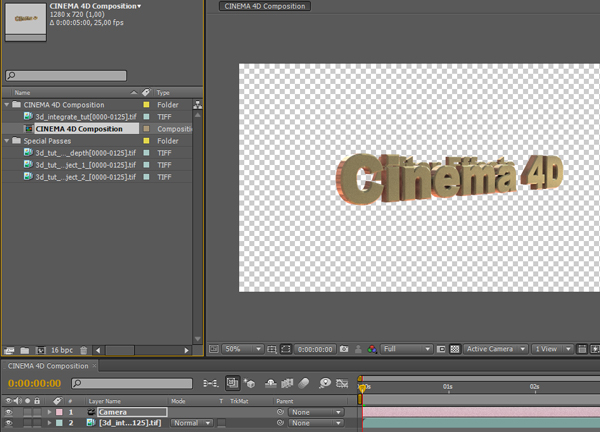Image resolution: width=600 pixels, height=432 pixels.
Task: Click the Mode column header in timeline
Action: pyautogui.click(x=178, y=401)
